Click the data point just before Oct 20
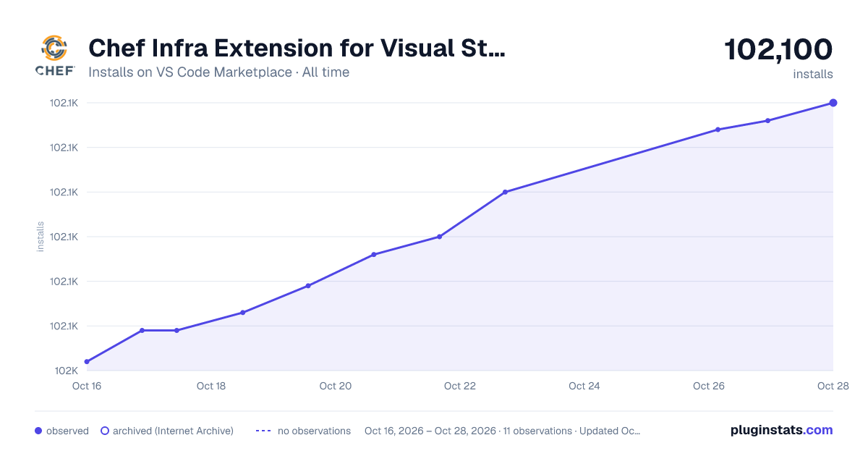868x456 pixels. pyautogui.click(x=308, y=286)
